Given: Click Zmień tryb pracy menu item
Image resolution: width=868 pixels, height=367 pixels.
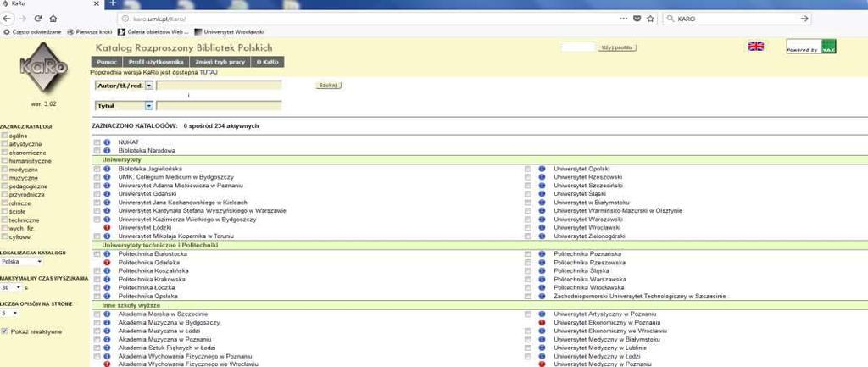Looking at the screenshot, I should tap(220, 62).
